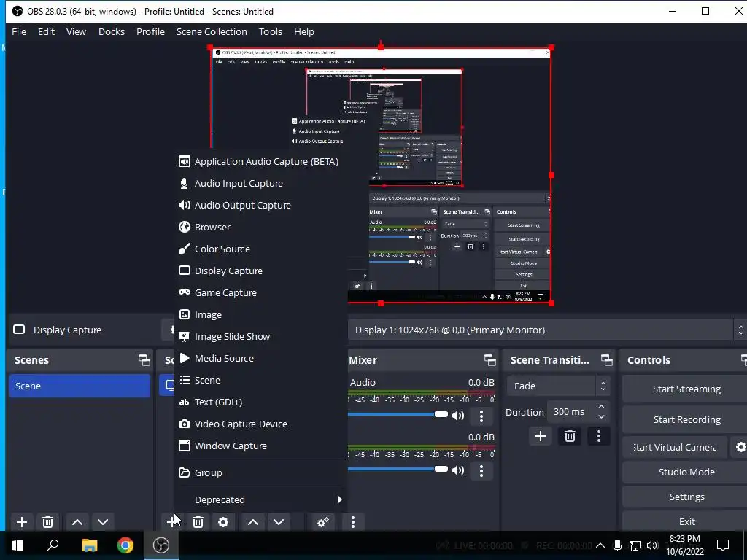Open Display 1 monitor dropdown

point(547,330)
